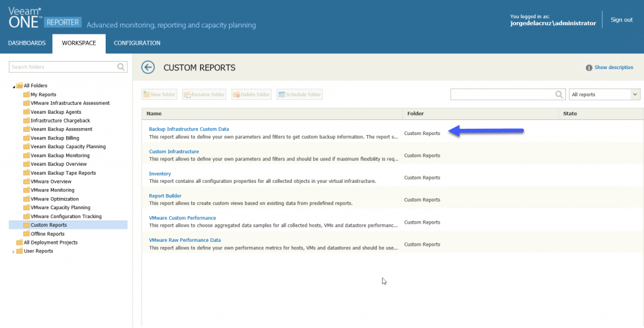Click the Veeam Backup Agents folder icon
This screenshot has width=644, height=328.
pyautogui.click(x=26, y=112)
